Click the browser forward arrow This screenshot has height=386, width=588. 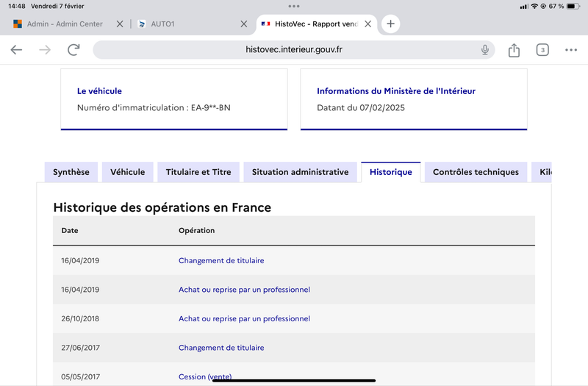coord(45,49)
